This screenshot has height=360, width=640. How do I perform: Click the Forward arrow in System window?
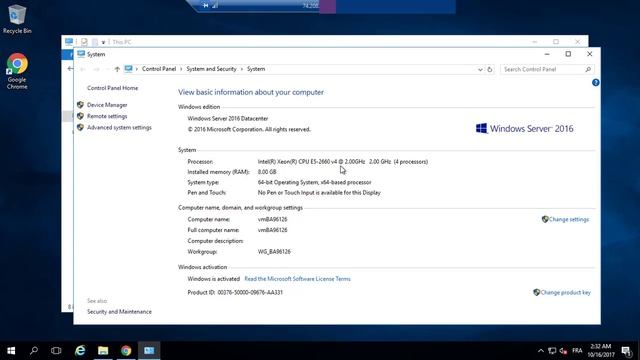pyautogui.click(x=97, y=69)
